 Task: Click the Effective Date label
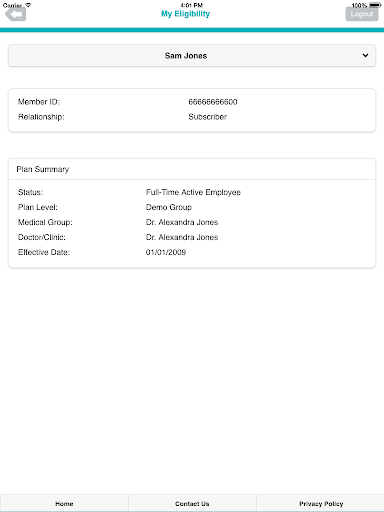[x=44, y=252]
